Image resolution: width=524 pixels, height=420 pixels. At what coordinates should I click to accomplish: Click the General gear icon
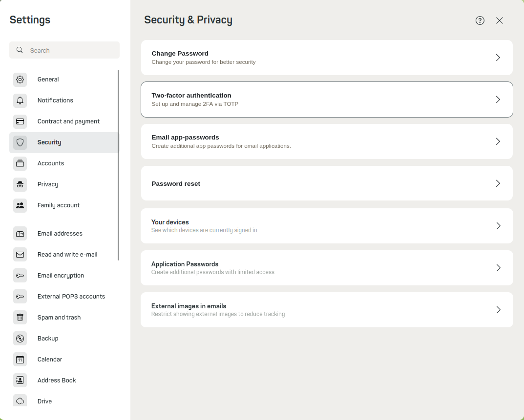coord(20,80)
